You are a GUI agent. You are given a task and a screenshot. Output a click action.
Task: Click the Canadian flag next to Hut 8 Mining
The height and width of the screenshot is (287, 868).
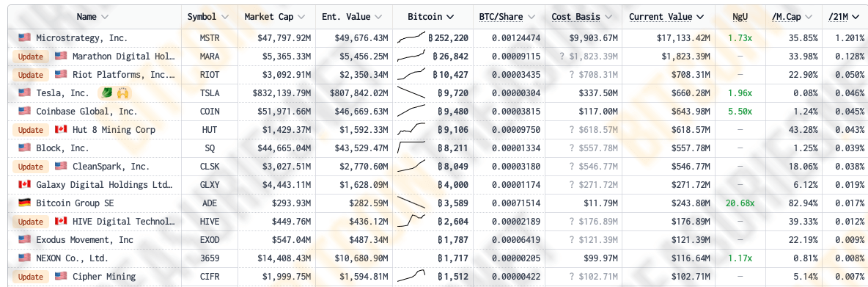[x=61, y=130]
